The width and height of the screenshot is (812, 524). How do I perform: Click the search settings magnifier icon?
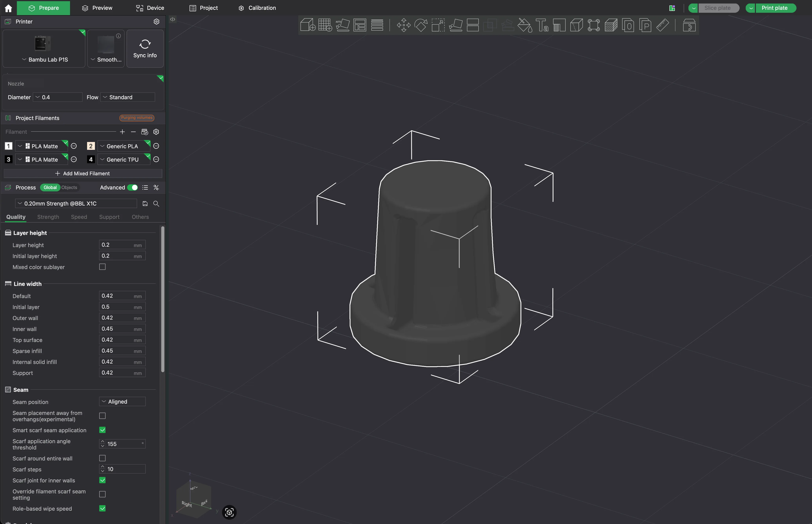(156, 204)
